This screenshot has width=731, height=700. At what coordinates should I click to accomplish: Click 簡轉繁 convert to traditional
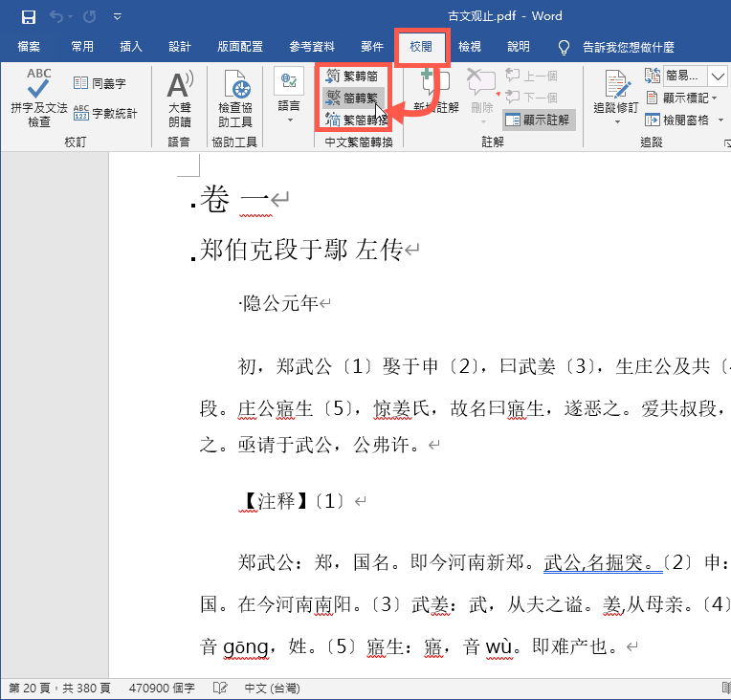click(x=352, y=98)
